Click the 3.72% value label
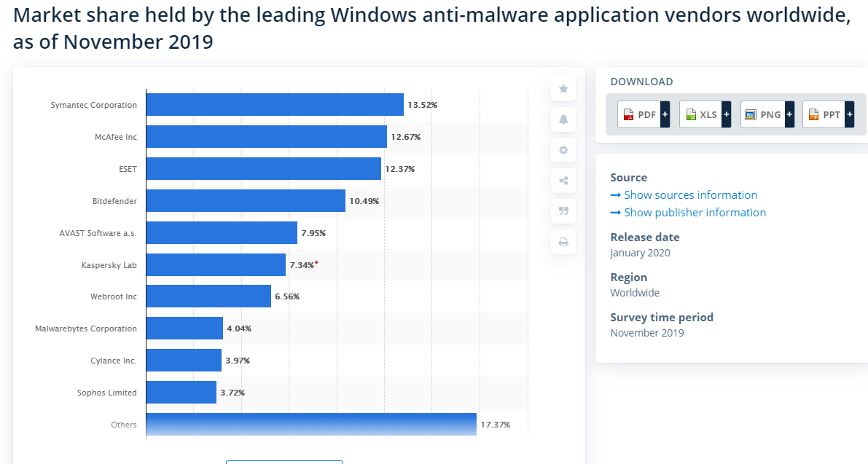The width and height of the screenshot is (868, 464). coord(232,393)
